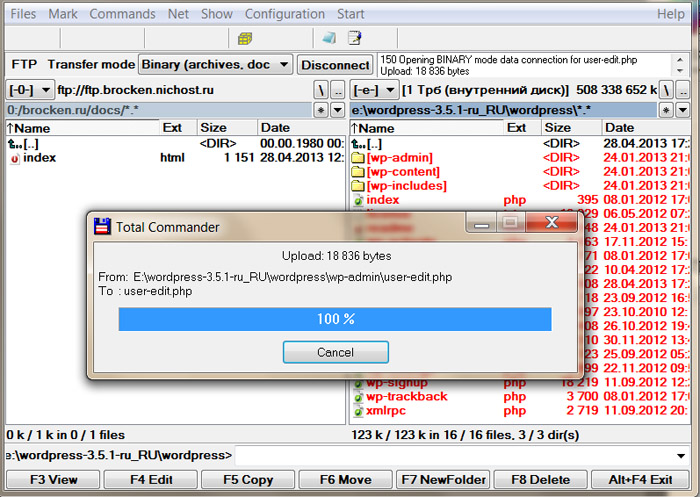Open right panel history dropdown arrow
700x497 pixels.
683,110
